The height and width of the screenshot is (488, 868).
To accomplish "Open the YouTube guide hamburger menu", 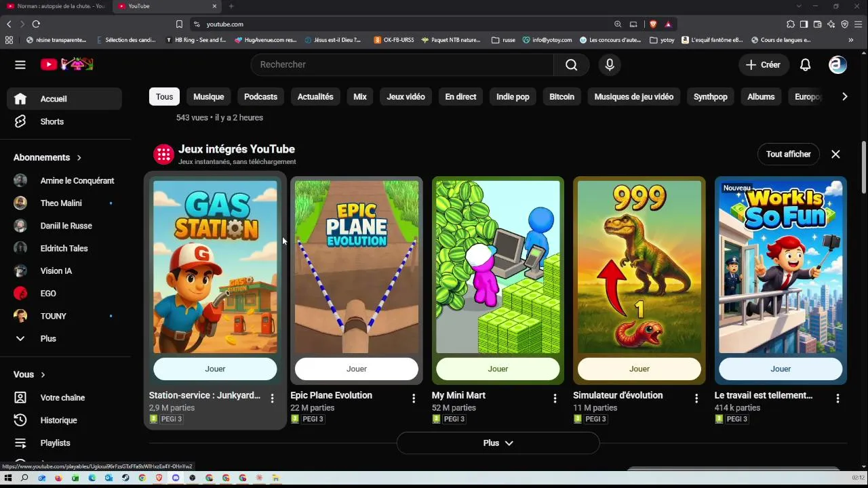I will [20, 64].
